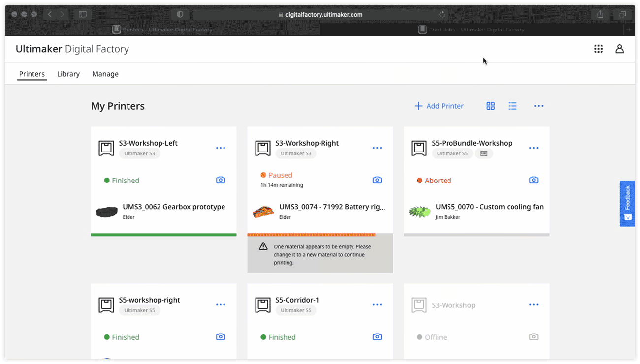Open S3-Workshop-Left card options menu

(221, 148)
